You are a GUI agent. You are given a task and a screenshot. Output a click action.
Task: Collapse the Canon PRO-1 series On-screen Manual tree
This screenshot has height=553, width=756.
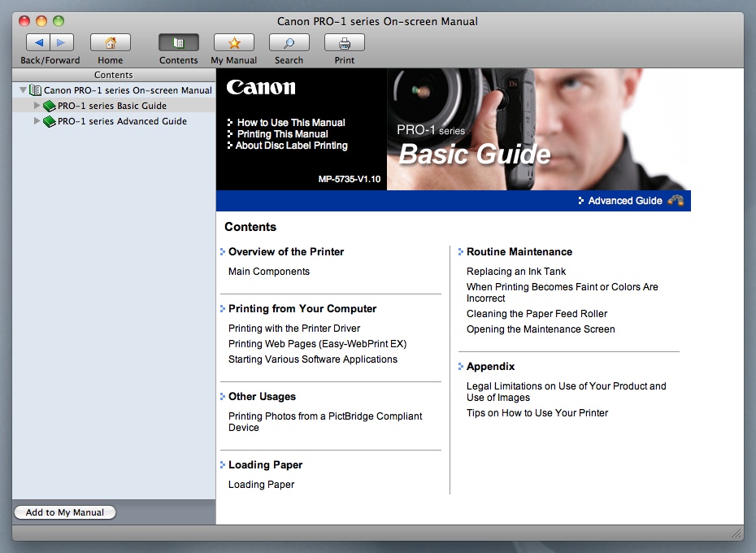tap(23, 90)
